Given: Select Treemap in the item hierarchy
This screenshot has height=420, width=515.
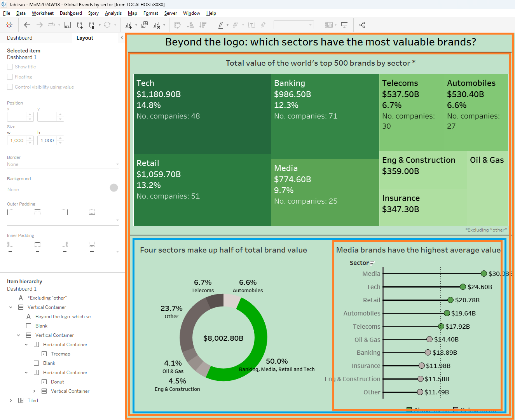Looking at the screenshot, I should click(60, 354).
